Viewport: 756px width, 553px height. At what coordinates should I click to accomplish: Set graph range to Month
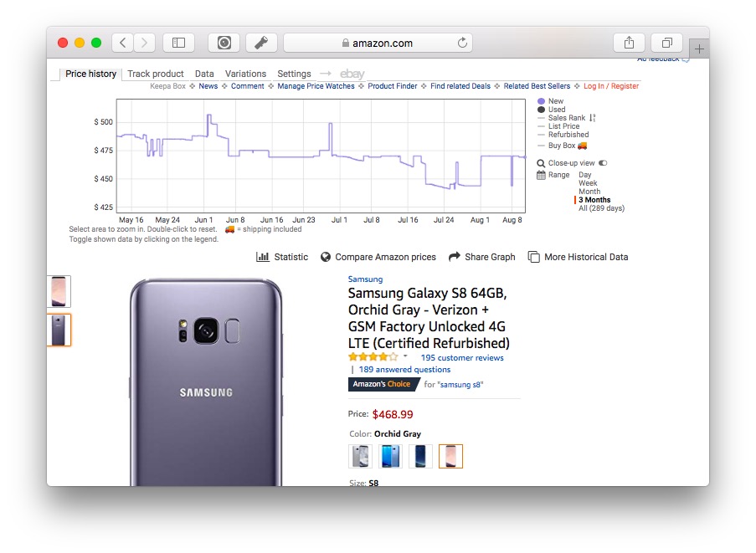(589, 192)
